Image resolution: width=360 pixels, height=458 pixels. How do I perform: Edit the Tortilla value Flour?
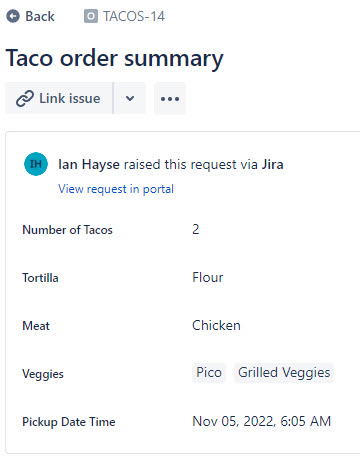208,277
